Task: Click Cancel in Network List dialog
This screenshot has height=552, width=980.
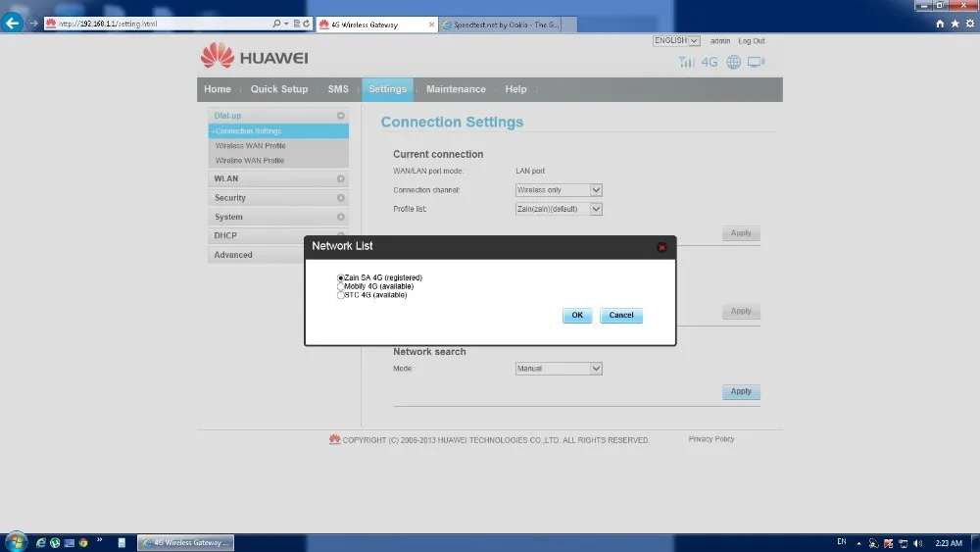Action: [621, 315]
